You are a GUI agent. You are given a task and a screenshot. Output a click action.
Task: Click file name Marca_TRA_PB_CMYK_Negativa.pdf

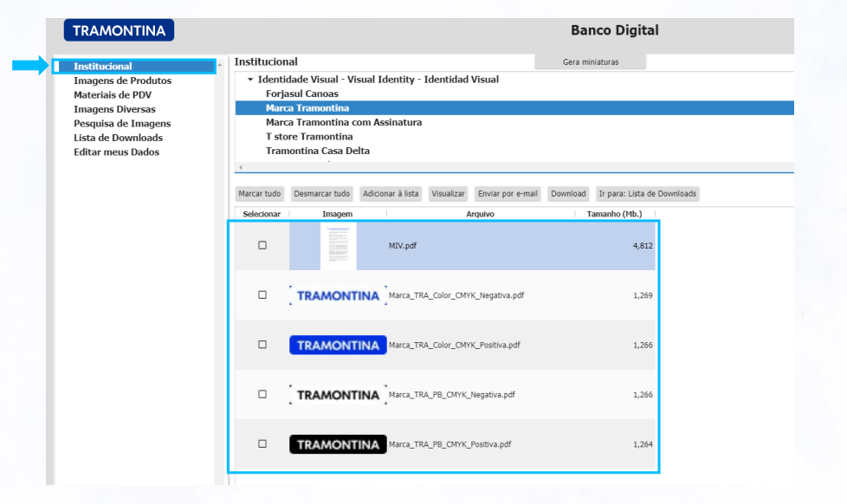[x=451, y=395]
